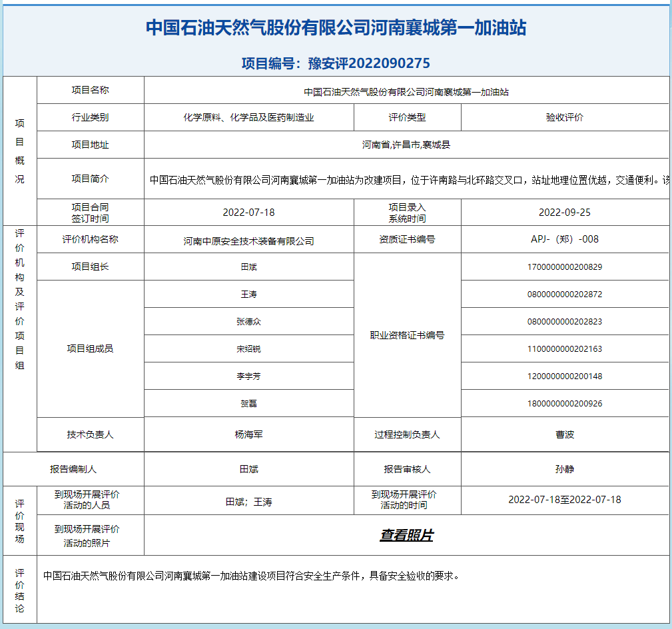Select 田斌 in the 项目组长 row
672x629 pixels.
point(248,267)
